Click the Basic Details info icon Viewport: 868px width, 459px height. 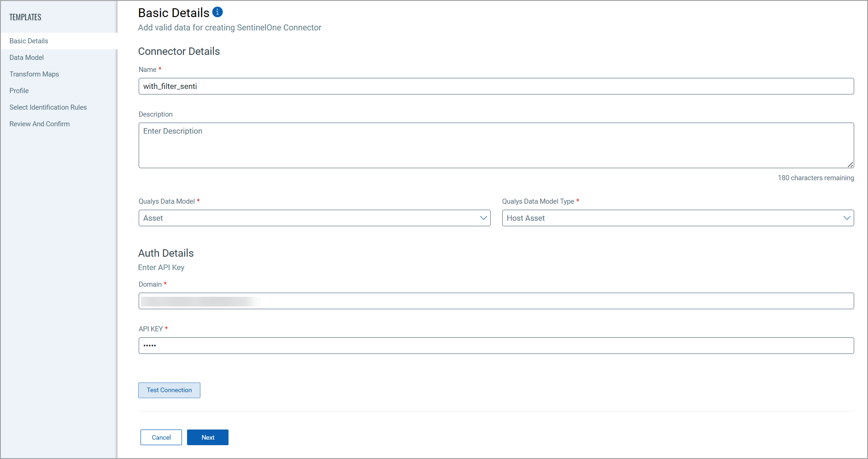tap(217, 12)
